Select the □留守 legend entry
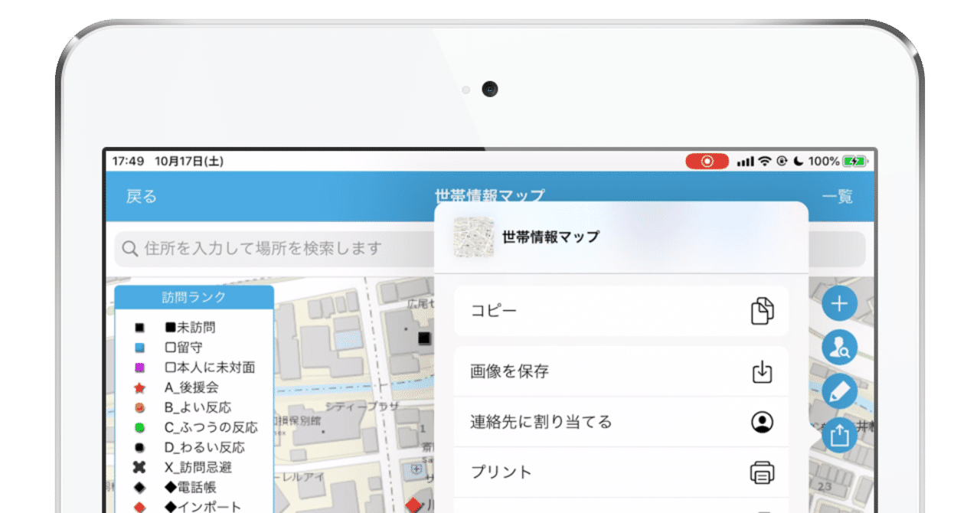Image resolution: width=980 pixels, height=513 pixels. pos(183,347)
